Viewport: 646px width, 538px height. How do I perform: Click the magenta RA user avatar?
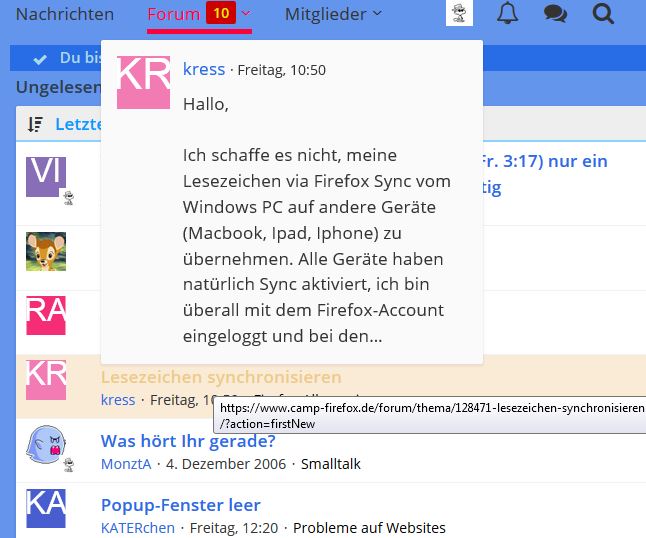[x=45, y=315]
